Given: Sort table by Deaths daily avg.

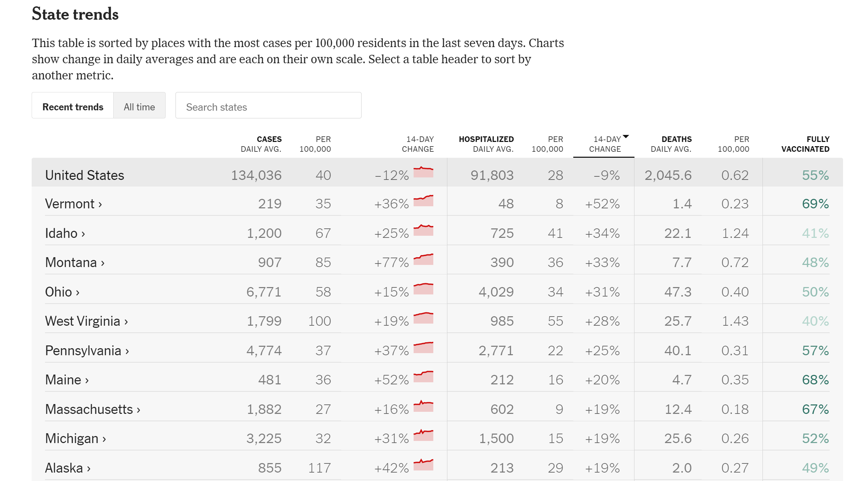Looking at the screenshot, I should coord(671,144).
